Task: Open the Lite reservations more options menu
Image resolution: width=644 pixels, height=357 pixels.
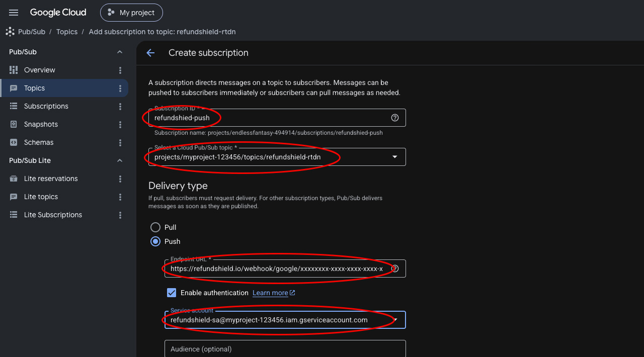Action: click(x=120, y=178)
